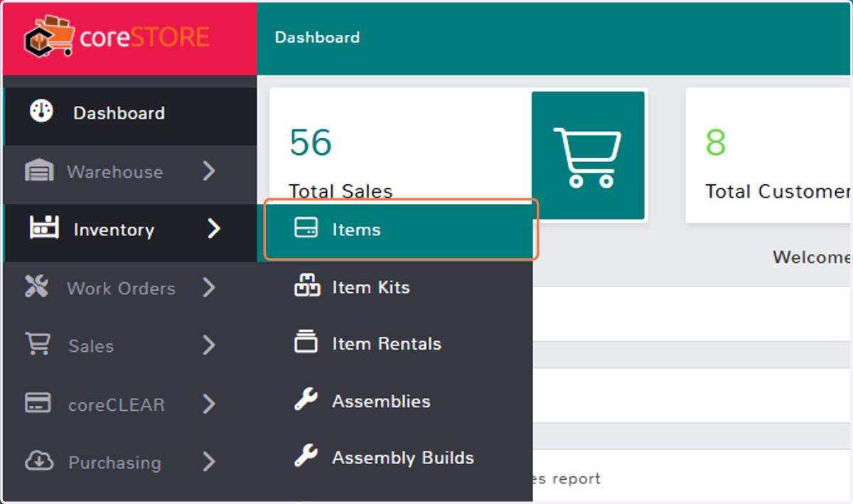
Task: Click the Assemblies wrench icon
Action: [x=306, y=400]
